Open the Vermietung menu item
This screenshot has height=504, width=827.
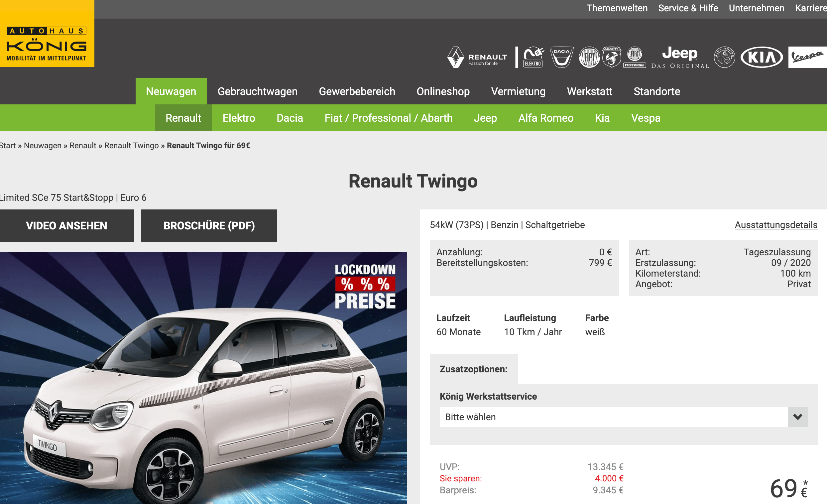(x=518, y=91)
